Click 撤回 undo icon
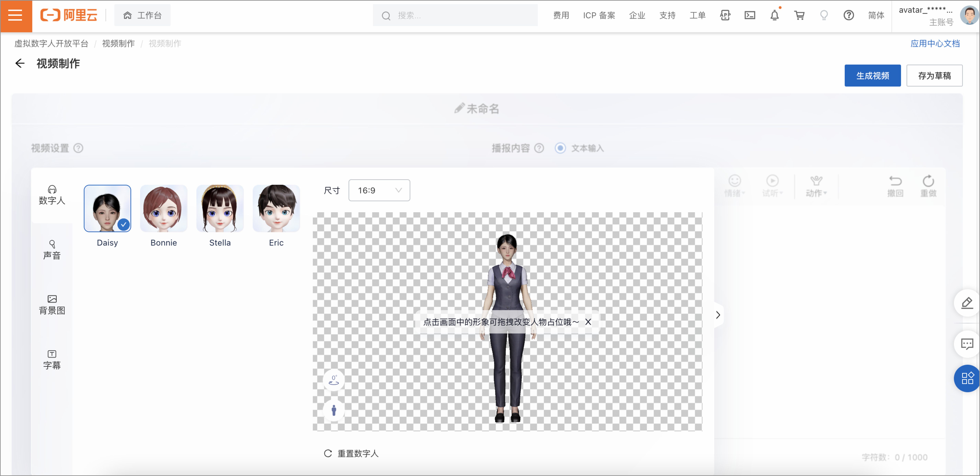This screenshot has height=476, width=980. [895, 186]
